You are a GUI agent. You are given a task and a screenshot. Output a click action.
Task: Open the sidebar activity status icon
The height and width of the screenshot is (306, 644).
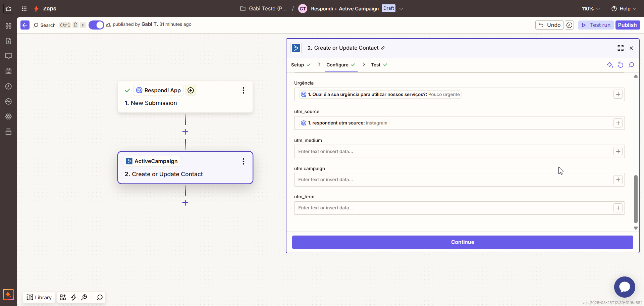tap(8, 101)
